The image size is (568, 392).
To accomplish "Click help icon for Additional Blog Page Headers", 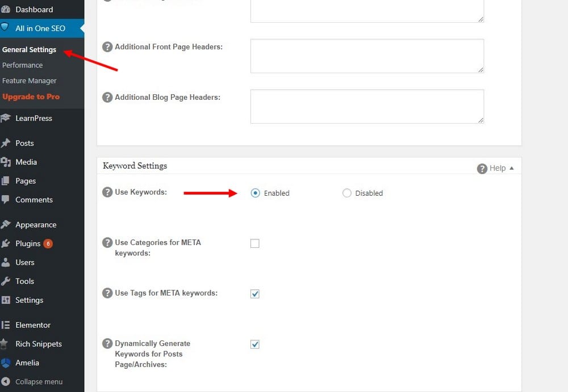I will (x=107, y=98).
